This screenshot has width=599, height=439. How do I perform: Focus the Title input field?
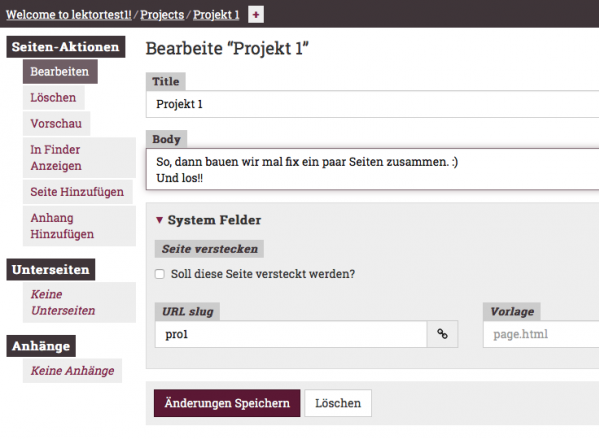tap(372, 104)
